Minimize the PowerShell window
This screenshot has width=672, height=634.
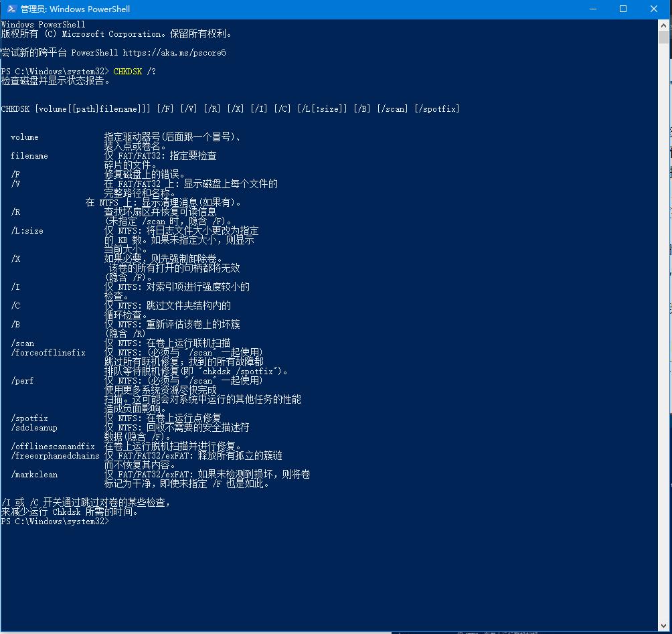point(592,9)
